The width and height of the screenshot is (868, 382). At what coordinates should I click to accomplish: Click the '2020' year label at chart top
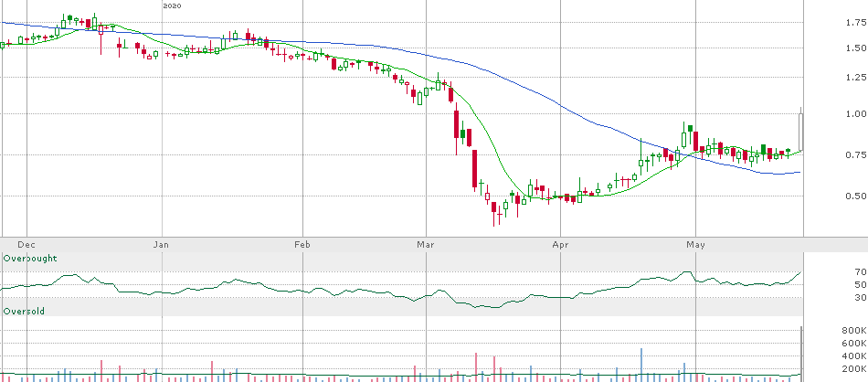point(172,6)
